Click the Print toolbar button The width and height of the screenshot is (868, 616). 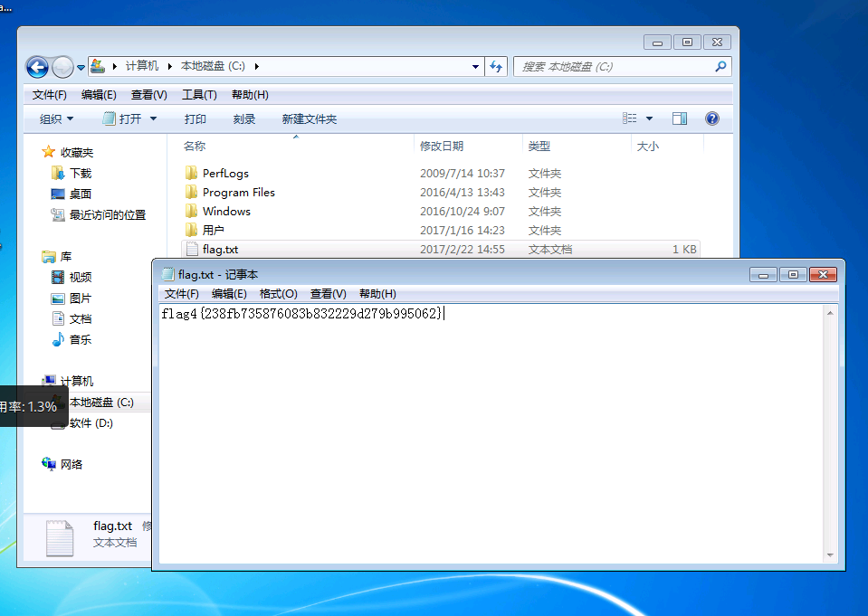point(195,119)
